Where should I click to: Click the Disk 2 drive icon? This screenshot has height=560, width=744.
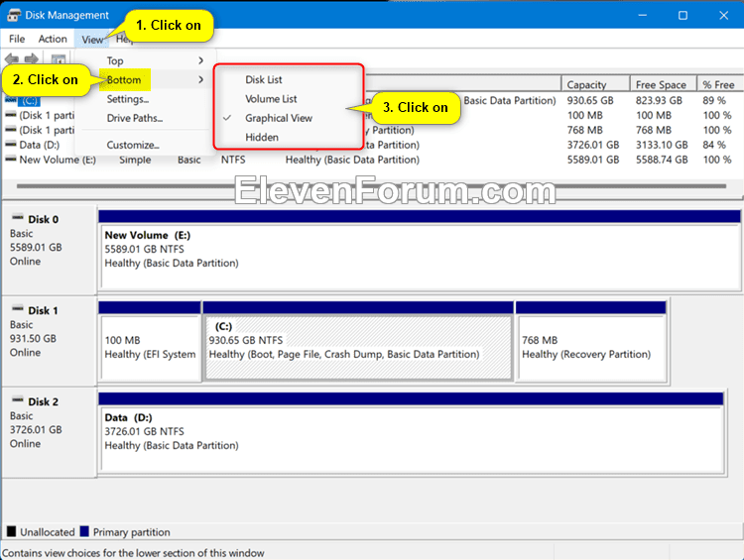[18, 399]
